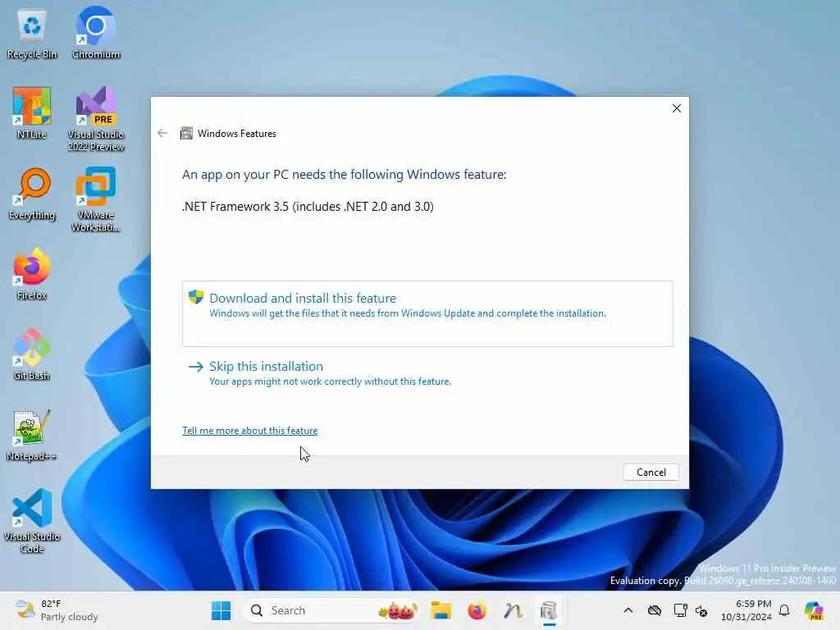This screenshot has height=630, width=840.
Task: Open Tell me more about this feature link
Action: 249,430
